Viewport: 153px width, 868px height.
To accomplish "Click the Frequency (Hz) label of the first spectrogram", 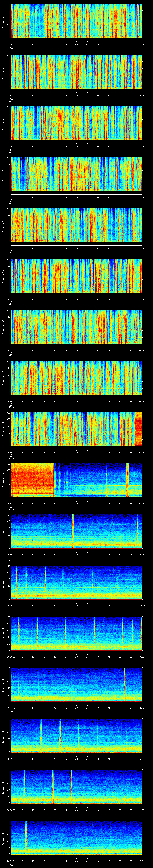I will tap(3, 21).
